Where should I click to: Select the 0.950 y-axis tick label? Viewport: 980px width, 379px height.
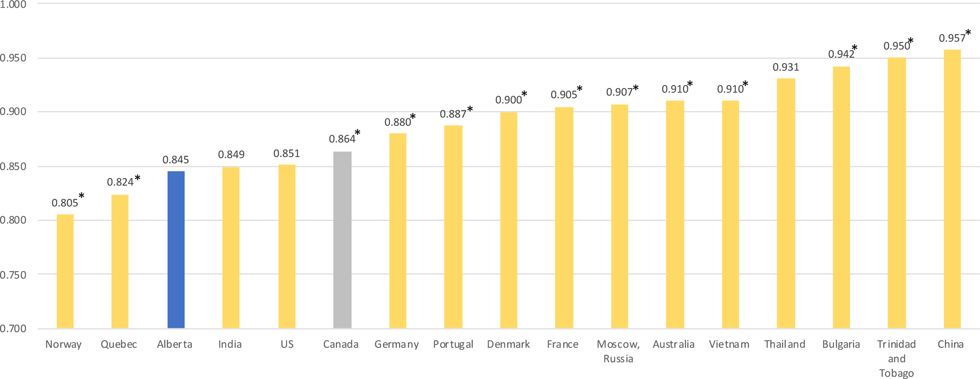point(13,58)
